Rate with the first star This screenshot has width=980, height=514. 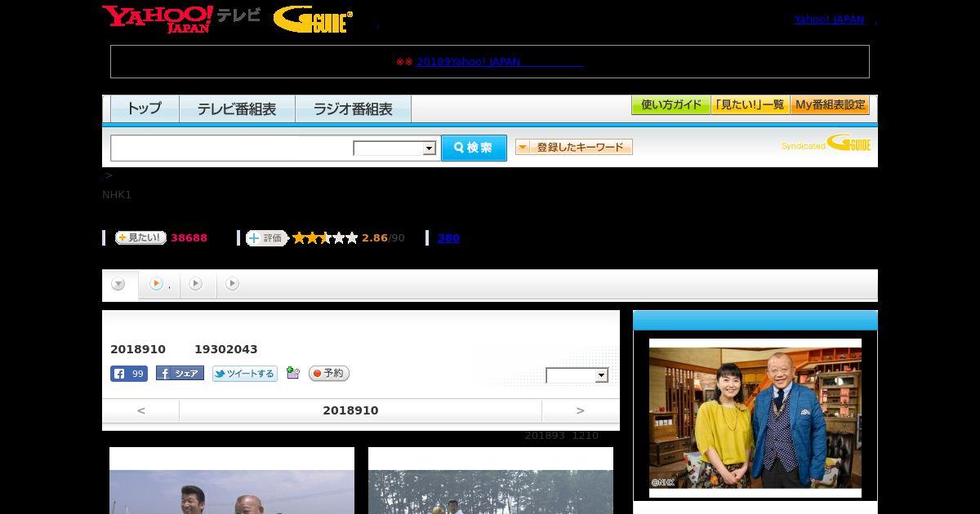(x=299, y=238)
